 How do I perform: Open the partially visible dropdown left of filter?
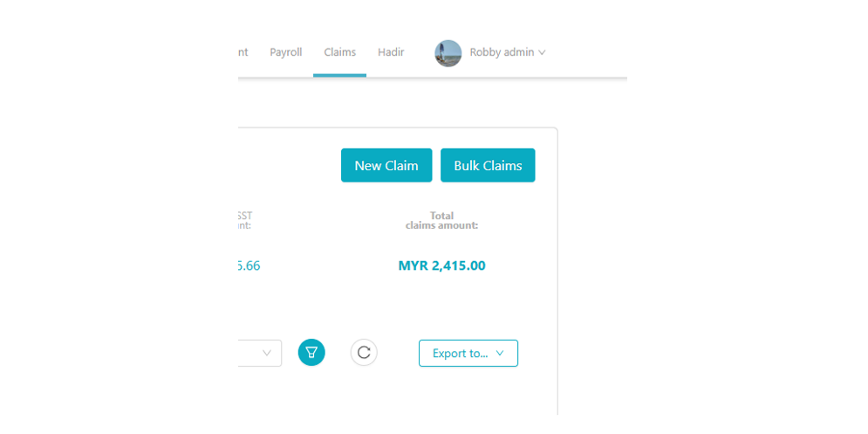click(260, 353)
